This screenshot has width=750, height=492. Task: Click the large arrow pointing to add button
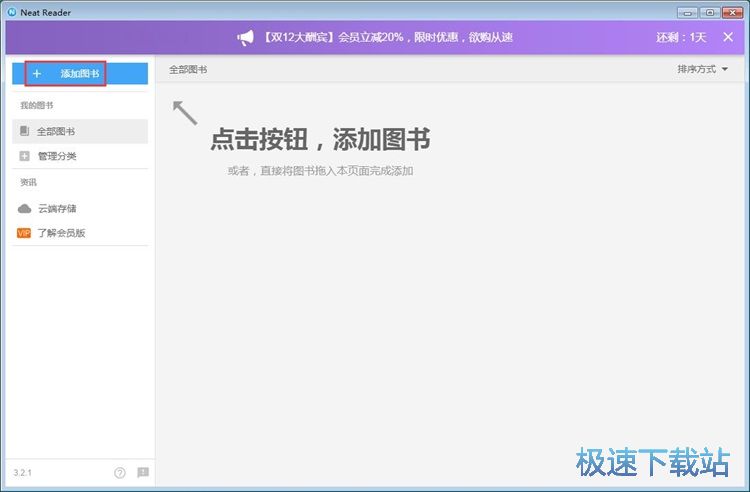pos(185,112)
